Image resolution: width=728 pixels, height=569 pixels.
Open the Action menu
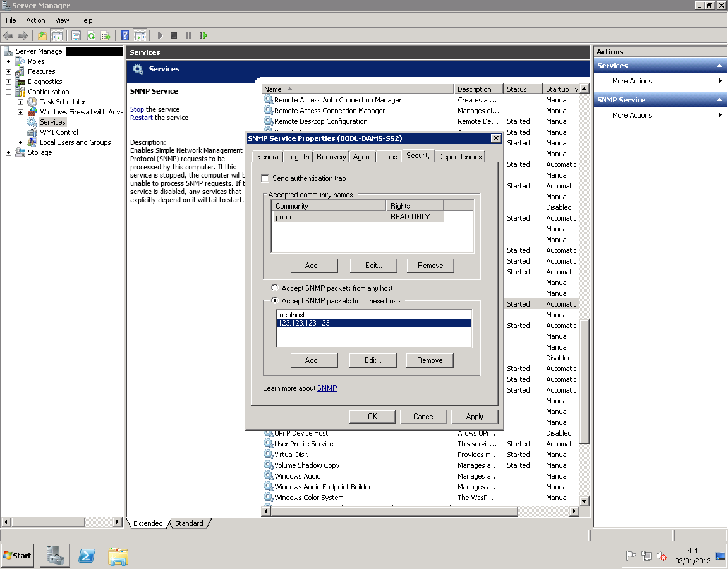35,20
